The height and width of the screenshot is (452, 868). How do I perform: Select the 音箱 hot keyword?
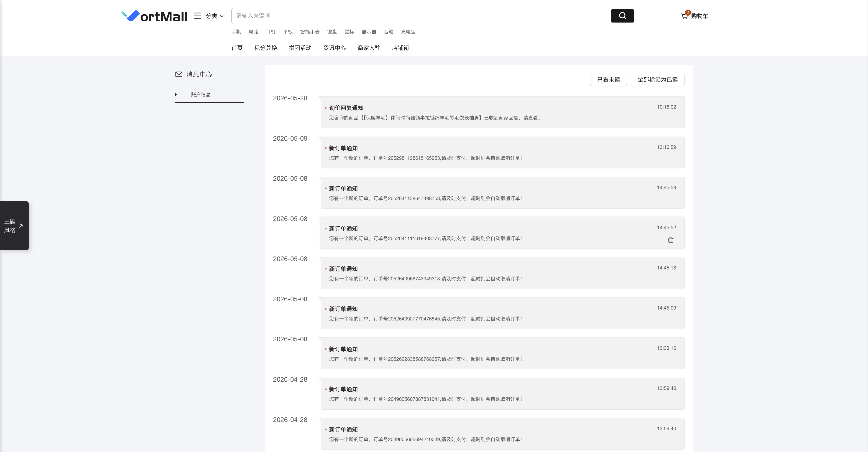click(x=388, y=32)
